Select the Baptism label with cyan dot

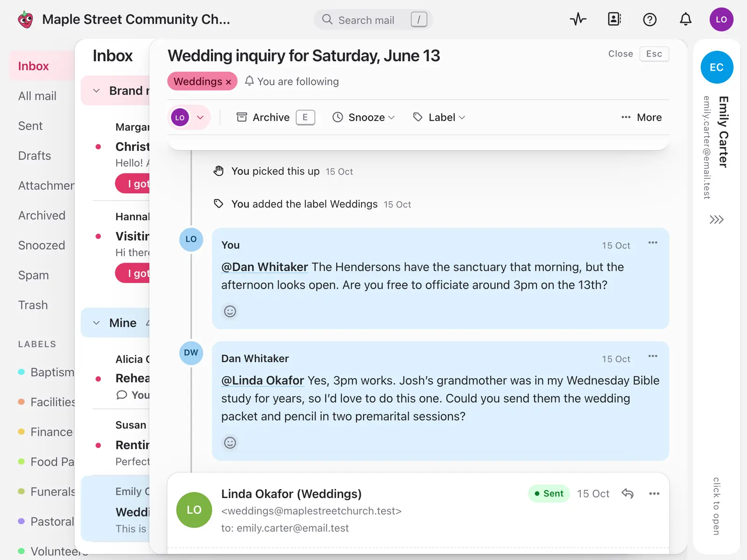(46, 372)
